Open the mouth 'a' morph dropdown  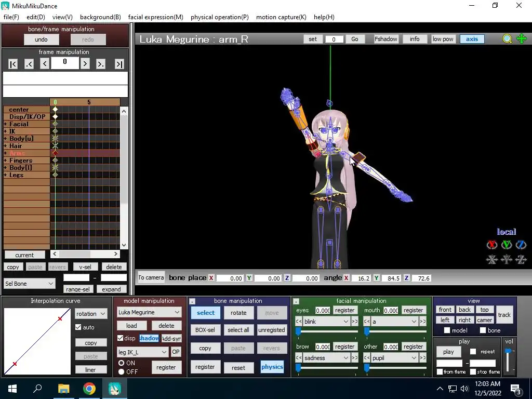(x=395, y=321)
